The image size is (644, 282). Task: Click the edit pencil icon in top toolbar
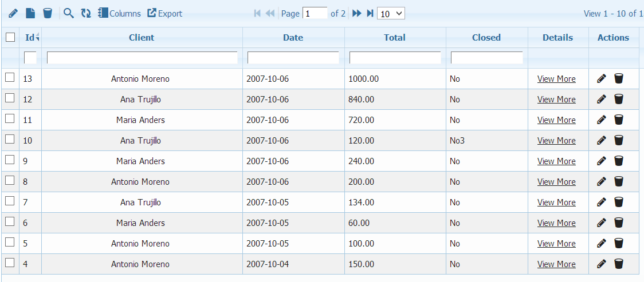tap(13, 13)
